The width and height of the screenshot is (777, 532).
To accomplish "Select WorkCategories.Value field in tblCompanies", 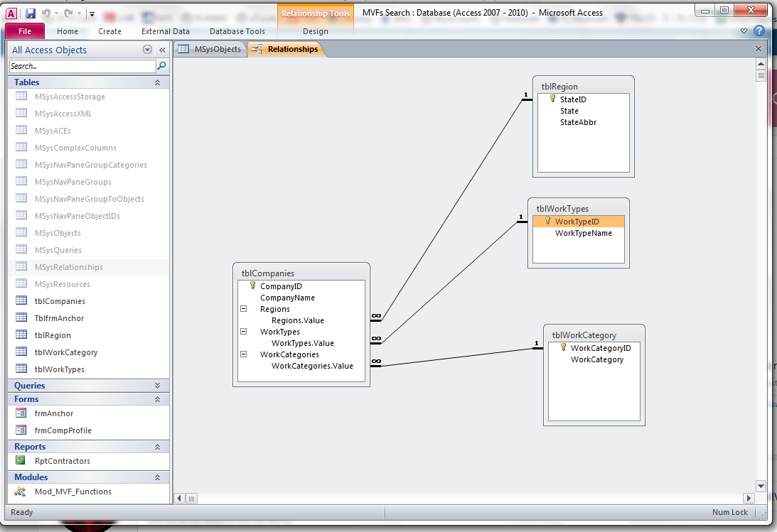I will coord(312,366).
